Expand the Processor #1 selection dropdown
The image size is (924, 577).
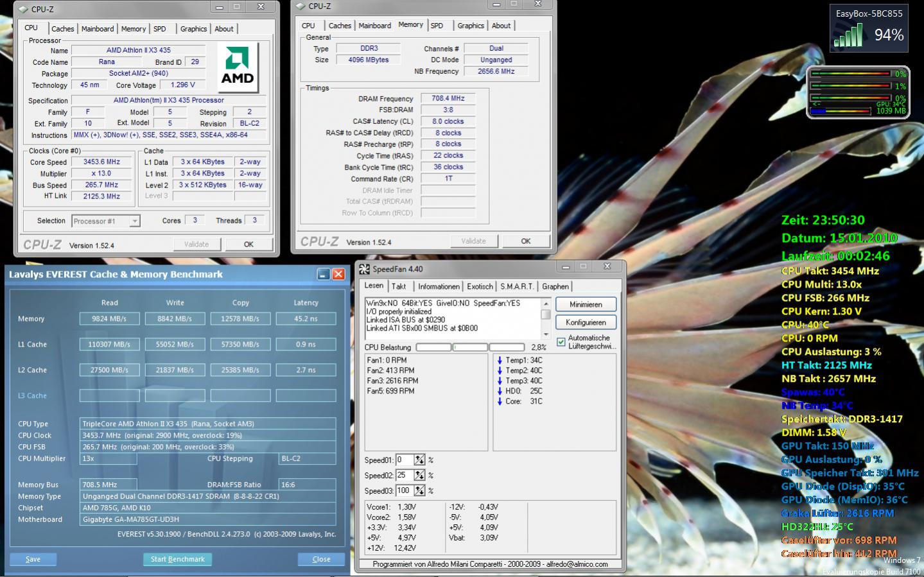click(x=134, y=221)
